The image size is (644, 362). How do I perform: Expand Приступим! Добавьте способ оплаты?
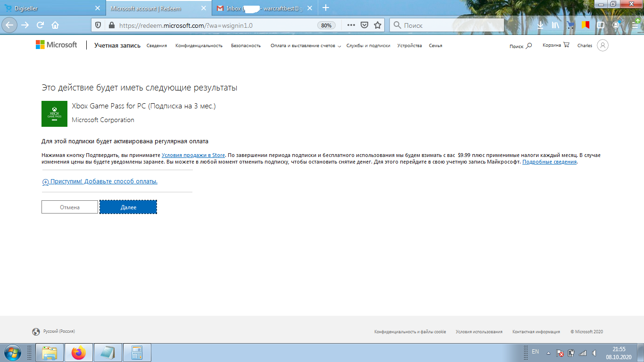[100, 181]
